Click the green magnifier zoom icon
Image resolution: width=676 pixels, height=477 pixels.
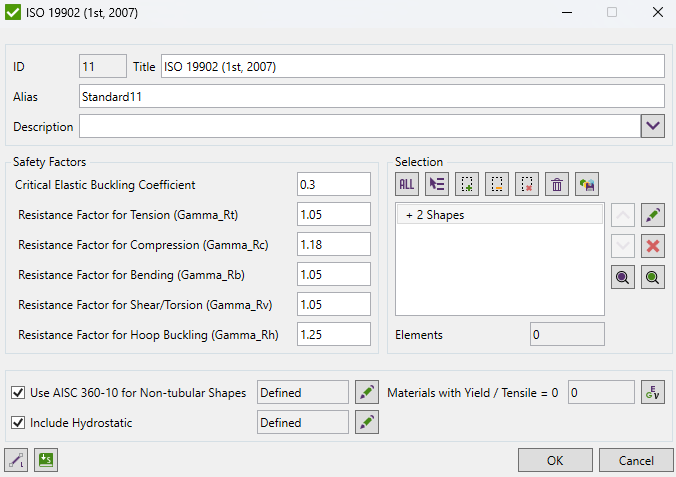click(653, 278)
